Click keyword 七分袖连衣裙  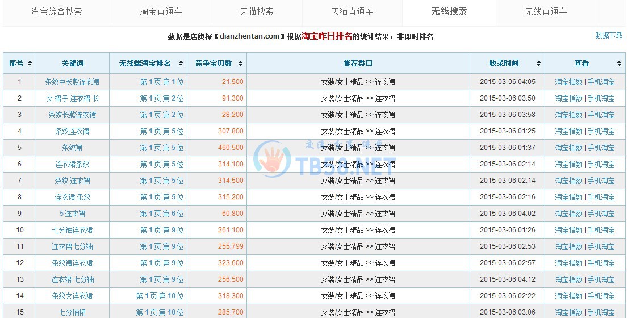click(x=72, y=230)
